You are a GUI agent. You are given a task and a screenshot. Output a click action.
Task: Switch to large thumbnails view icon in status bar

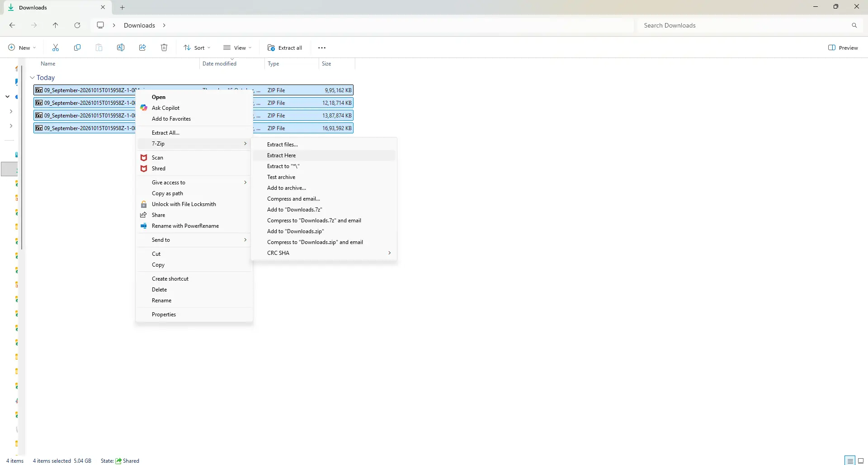tap(861, 460)
